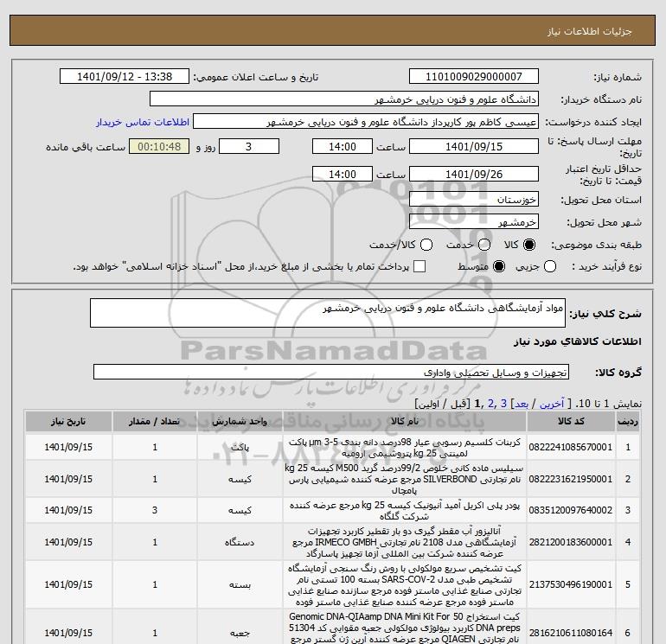Image resolution: width=666 pixels, height=644 pixels.
Task: Toggle the اسناد خزانه اسلامی payment checkbox
Action: 419,266
